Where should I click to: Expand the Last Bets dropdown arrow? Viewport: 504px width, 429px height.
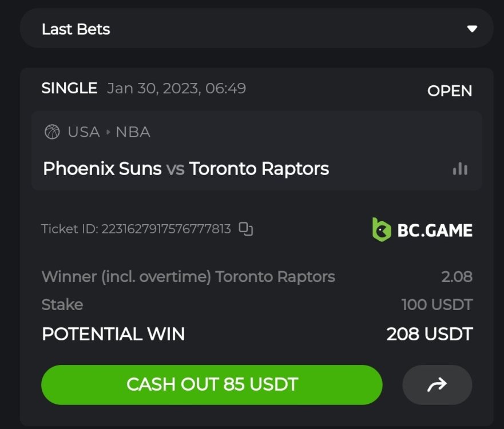(x=471, y=29)
